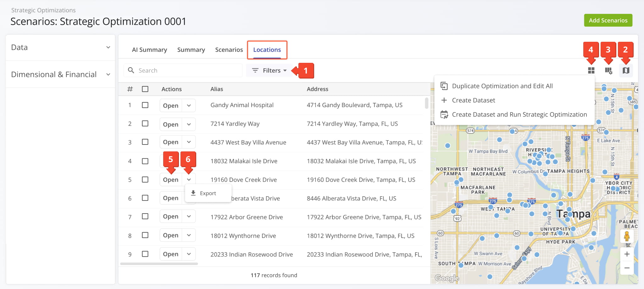Switch to the Scenarios tab
This screenshot has width=644, height=289.
(229, 50)
